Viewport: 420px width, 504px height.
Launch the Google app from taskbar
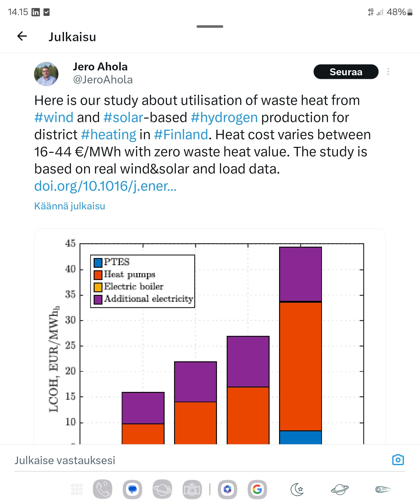[x=257, y=489]
